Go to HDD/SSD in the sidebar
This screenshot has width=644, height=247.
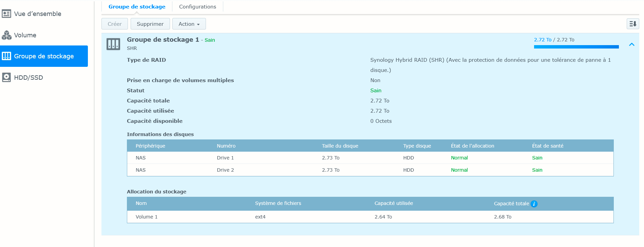[x=29, y=78]
